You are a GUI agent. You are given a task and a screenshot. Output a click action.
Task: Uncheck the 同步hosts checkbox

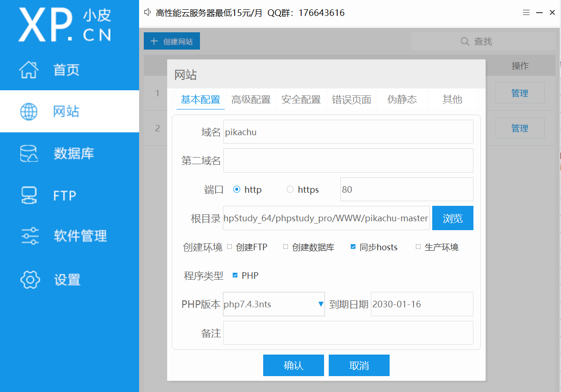353,247
